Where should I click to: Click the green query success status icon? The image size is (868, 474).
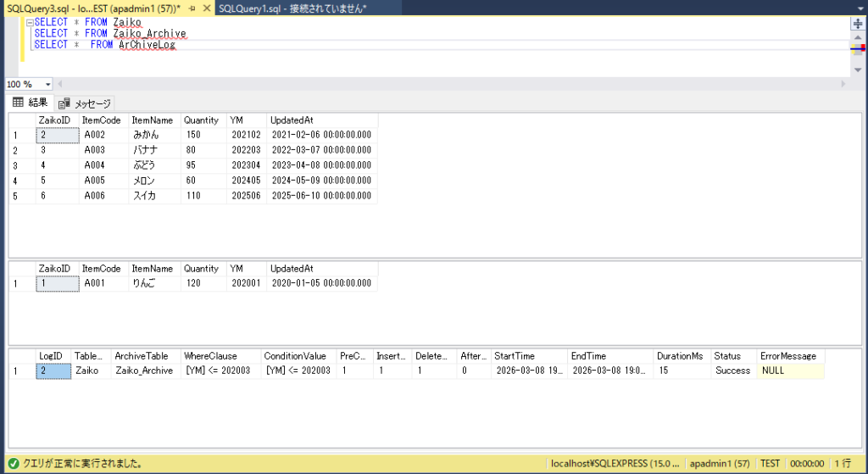(x=9, y=463)
